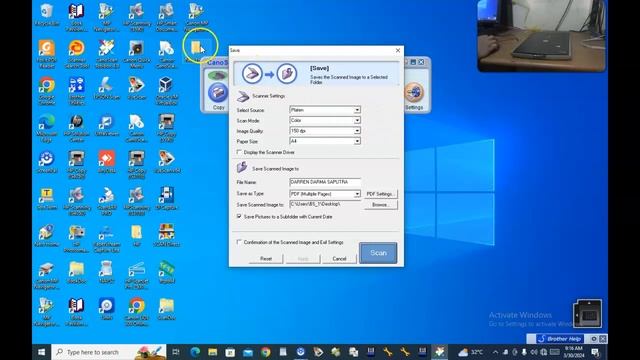Screen dimensions: 640x360
Task: Open the Select Source dropdown
Action: (325, 110)
